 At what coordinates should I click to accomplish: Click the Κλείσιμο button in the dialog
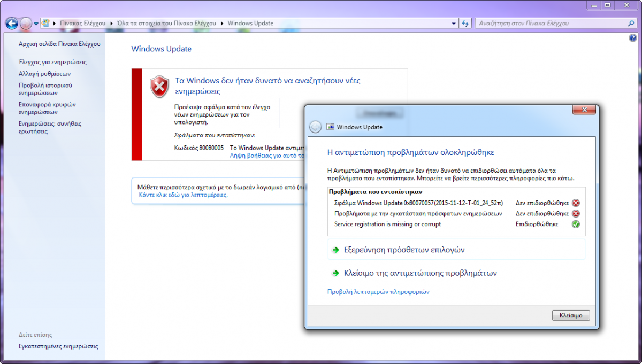[571, 315]
